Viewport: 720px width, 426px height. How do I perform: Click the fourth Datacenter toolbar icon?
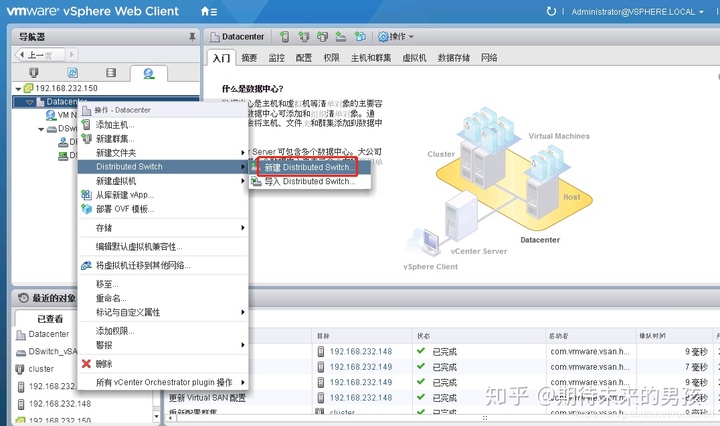pyautogui.click(x=341, y=37)
